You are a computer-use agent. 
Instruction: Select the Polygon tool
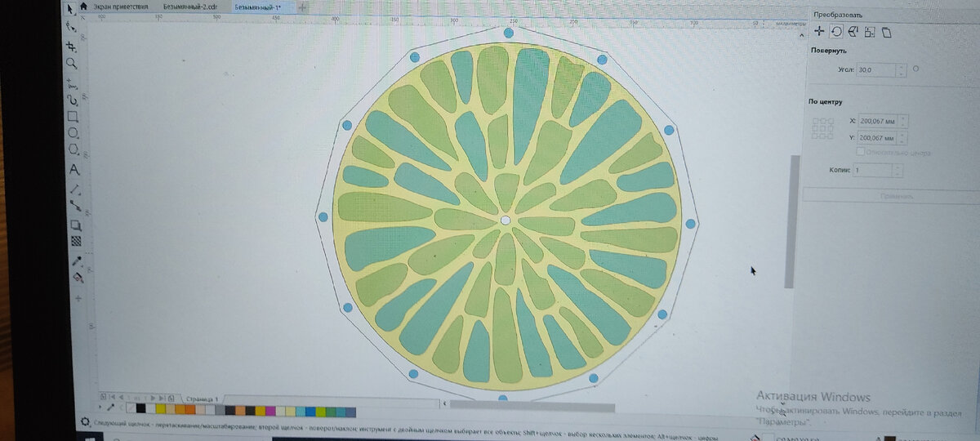coord(73,149)
